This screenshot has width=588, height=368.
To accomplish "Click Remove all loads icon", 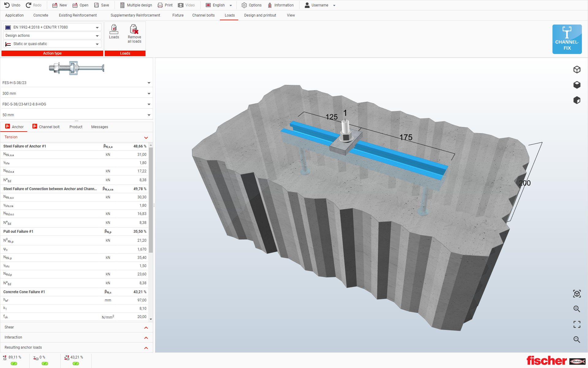I will pyautogui.click(x=134, y=30).
